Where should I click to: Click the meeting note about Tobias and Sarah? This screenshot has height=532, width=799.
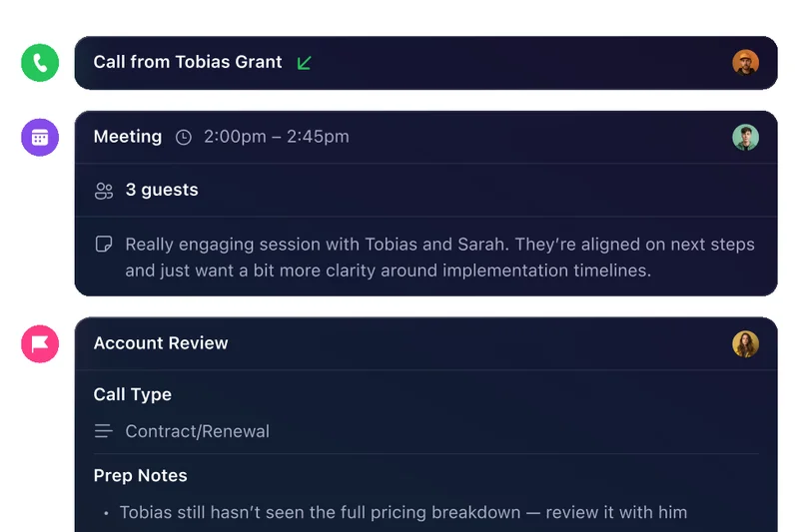[439, 257]
